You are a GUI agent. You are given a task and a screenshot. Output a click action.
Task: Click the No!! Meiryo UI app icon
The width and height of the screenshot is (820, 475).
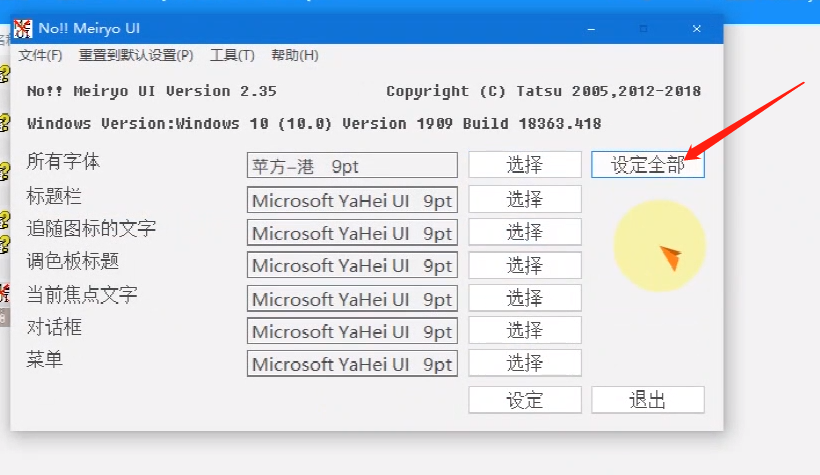tap(22, 29)
